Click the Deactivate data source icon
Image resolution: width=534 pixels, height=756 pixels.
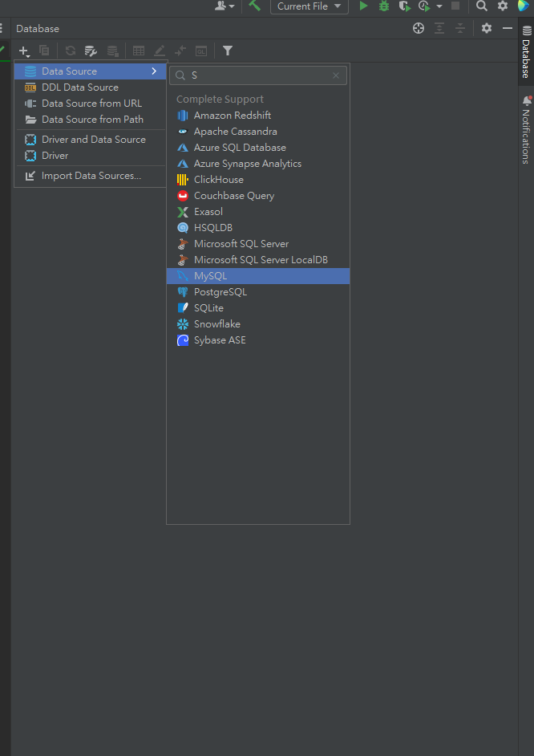point(112,51)
